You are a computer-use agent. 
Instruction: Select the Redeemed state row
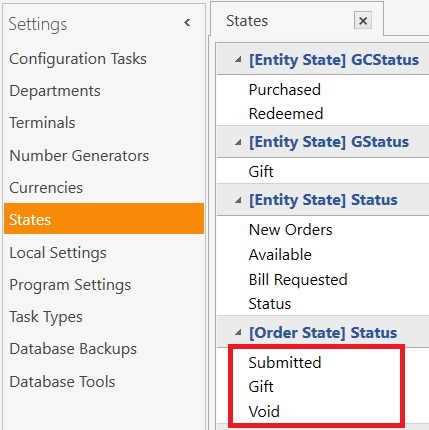323,114
